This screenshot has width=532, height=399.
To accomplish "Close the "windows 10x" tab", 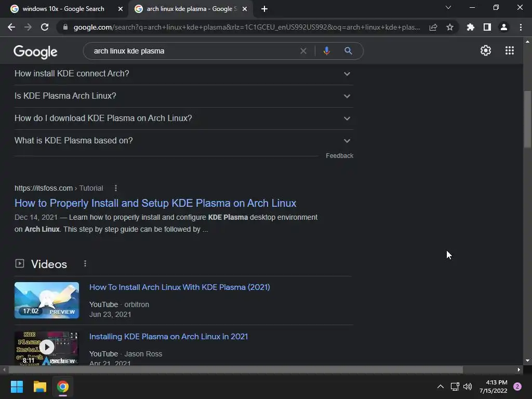I will [x=121, y=9].
